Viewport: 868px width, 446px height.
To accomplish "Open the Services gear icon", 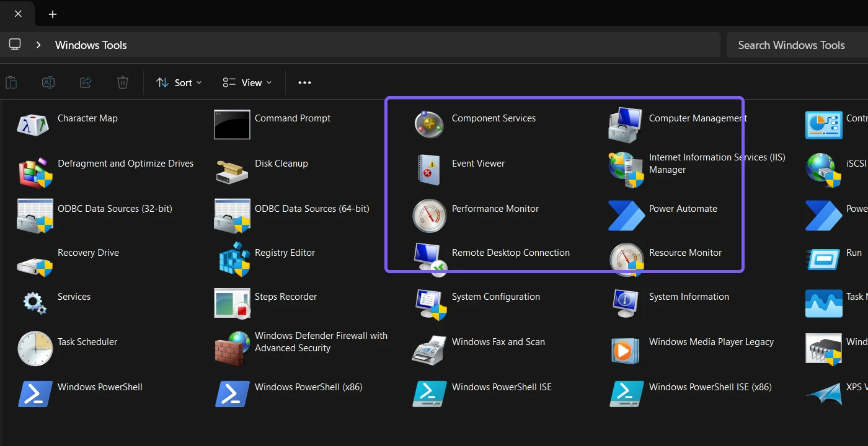I will (x=35, y=303).
